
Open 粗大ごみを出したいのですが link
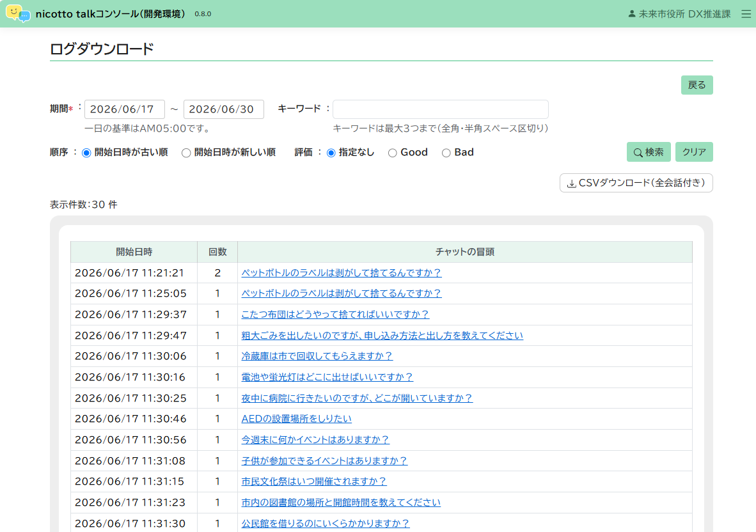click(382, 336)
